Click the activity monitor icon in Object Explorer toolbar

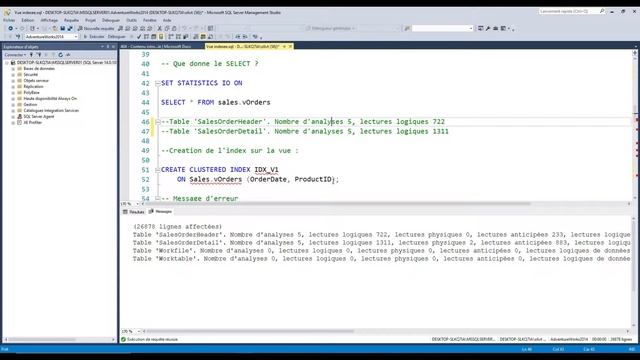coord(68,55)
